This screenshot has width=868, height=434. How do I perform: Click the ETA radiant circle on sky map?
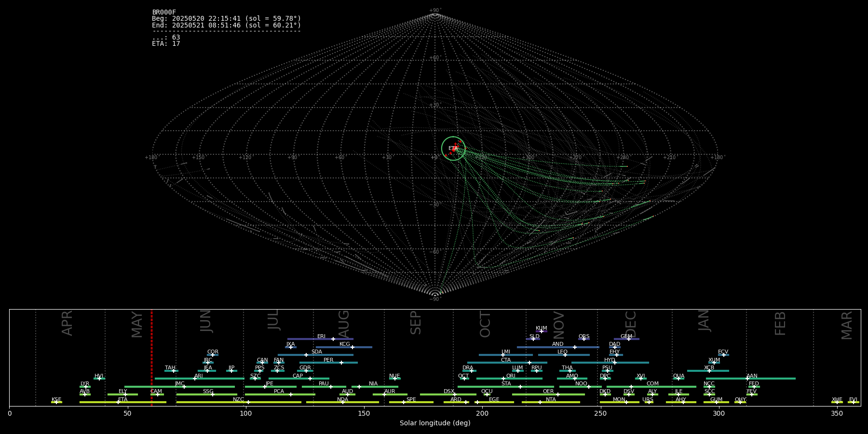pyautogui.click(x=453, y=148)
